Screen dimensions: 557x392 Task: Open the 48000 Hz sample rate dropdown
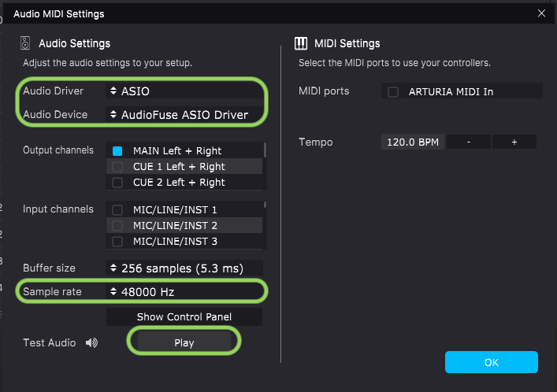[184, 291]
